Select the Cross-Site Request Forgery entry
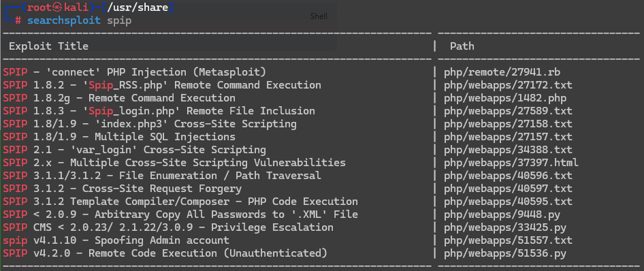This screenshot has width=644, height=271. [122, 189]
